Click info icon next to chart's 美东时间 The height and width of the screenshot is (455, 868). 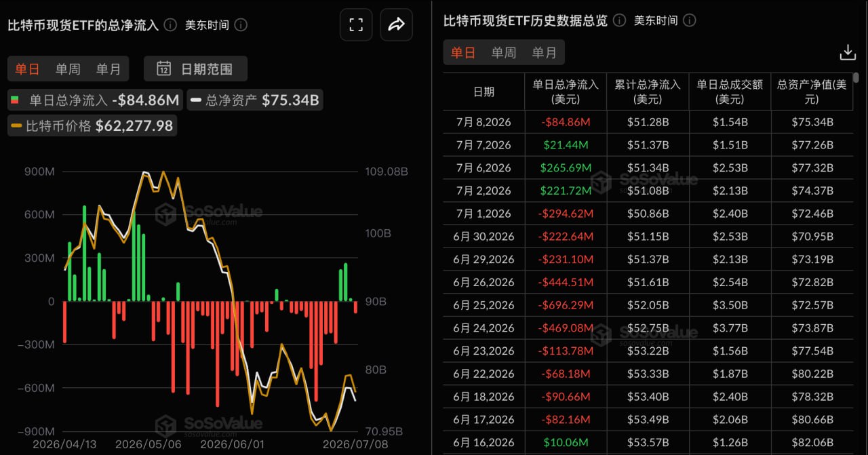241,25
